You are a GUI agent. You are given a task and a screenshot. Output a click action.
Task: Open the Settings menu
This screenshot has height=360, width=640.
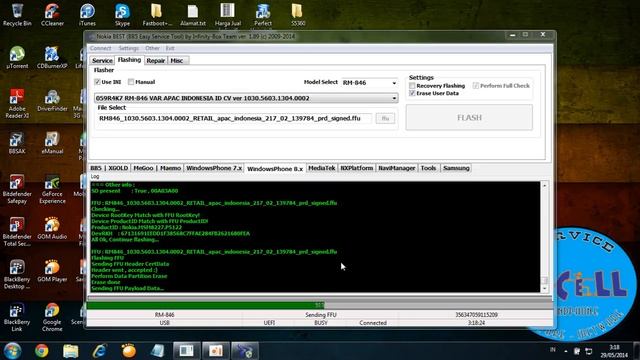129,48
